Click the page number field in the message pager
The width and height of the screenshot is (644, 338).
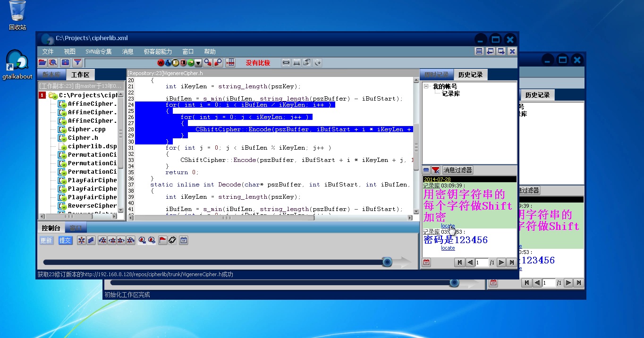pyautogui.click(x=482, y=262)
